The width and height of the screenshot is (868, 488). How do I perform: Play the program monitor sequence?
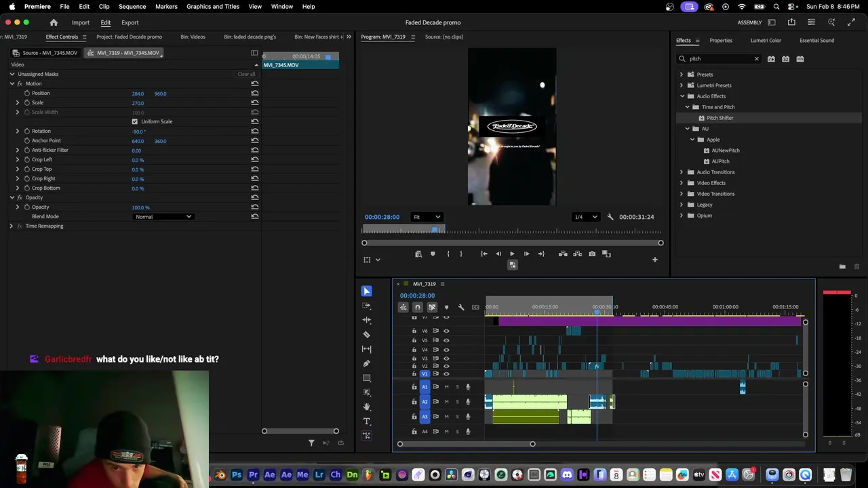coord(512,254)
